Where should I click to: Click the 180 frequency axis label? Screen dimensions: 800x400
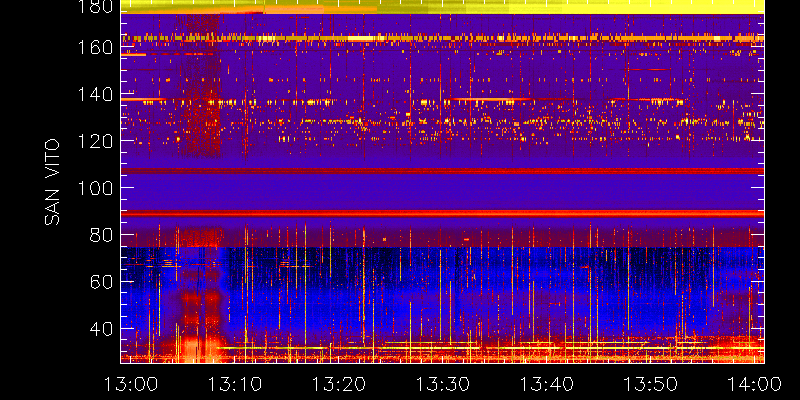click(x=95, y=6)
